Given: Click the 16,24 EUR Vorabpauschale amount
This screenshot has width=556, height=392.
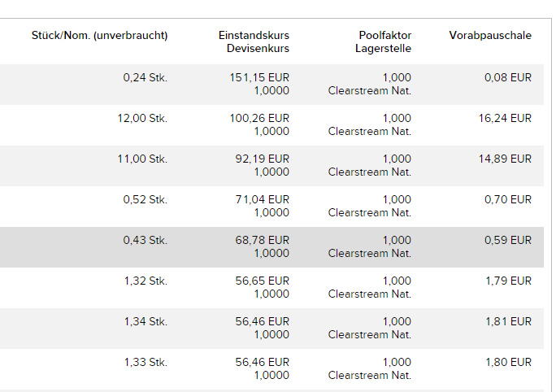Looking at the screenshot, I should 505,119.
